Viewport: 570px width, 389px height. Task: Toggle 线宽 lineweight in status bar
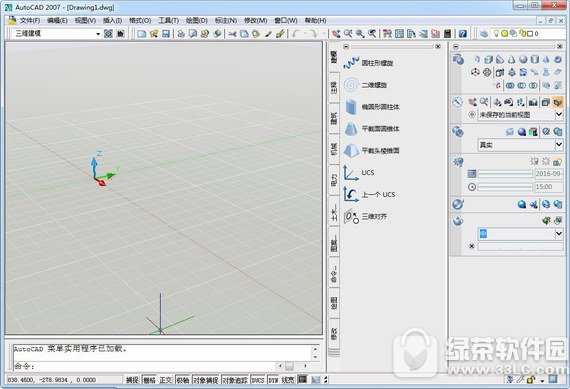[288, 380]
